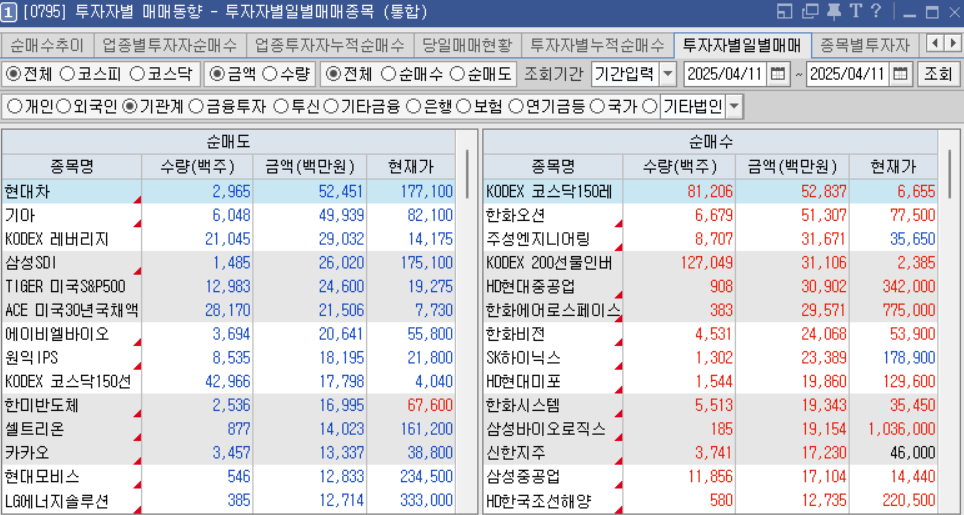
Task: Select the KODEX 레버리지 row
Action: [228, 239]
